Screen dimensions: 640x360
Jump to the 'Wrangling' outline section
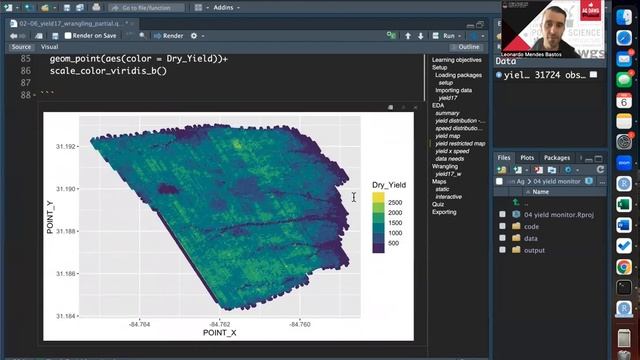(x=445, y=166)
